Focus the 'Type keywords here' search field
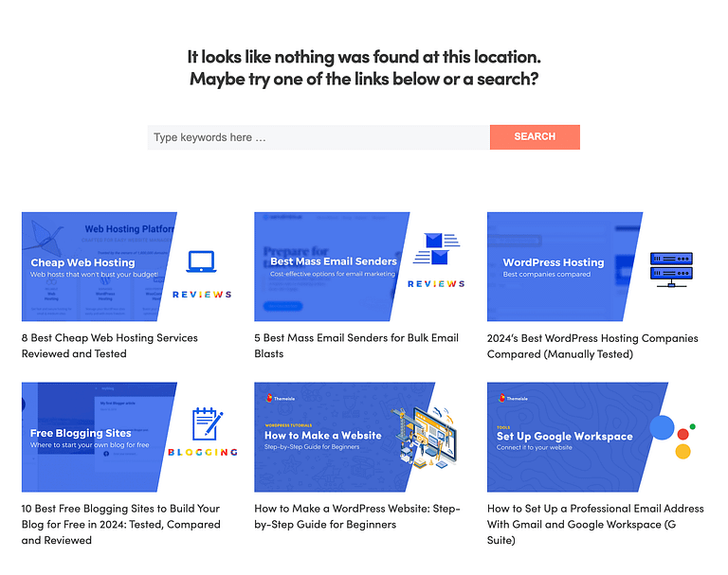This screenshot has width=728, height=575. [318, 137]
